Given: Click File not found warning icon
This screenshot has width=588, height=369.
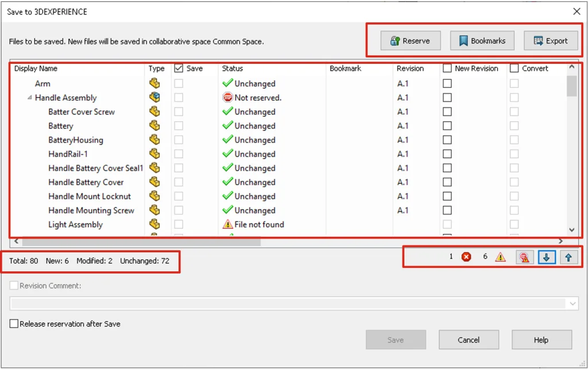Looking at the screenshot, I should coord(227,225).
